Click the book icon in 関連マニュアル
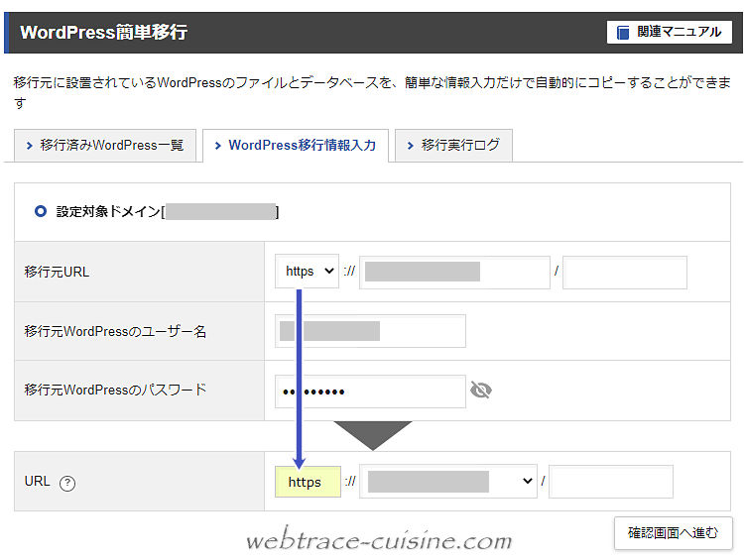The image size is (744, 560). (x=623, y=33)
